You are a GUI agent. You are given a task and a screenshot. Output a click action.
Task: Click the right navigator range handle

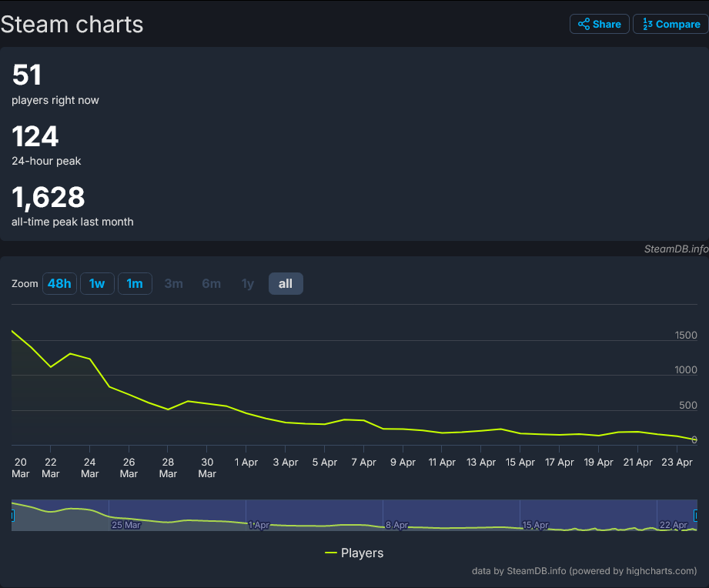click(x=696, y=515)
